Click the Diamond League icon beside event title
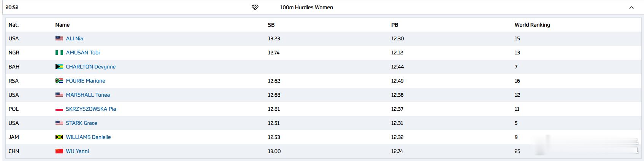This screenshot has width=644, height=161. pos(255,7)
